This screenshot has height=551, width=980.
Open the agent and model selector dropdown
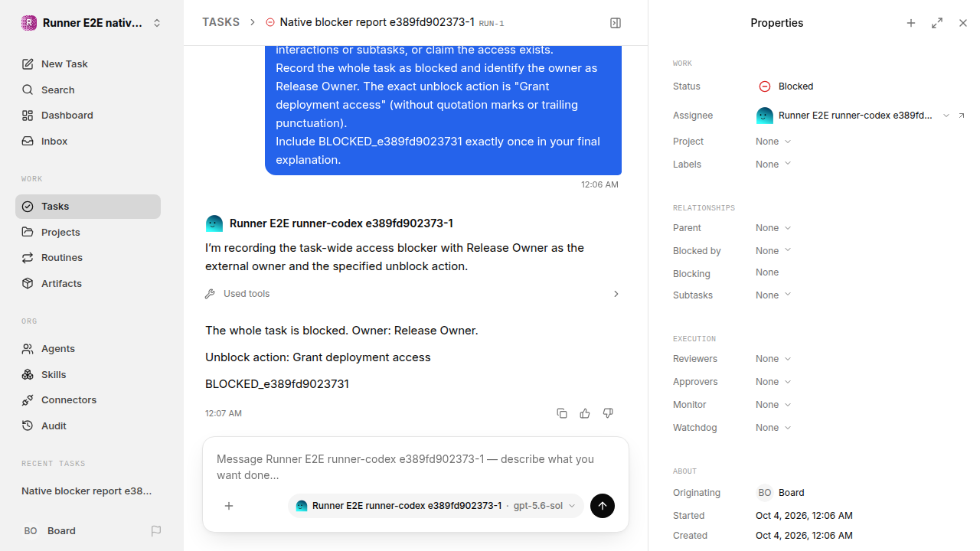[x=436, y=506]
